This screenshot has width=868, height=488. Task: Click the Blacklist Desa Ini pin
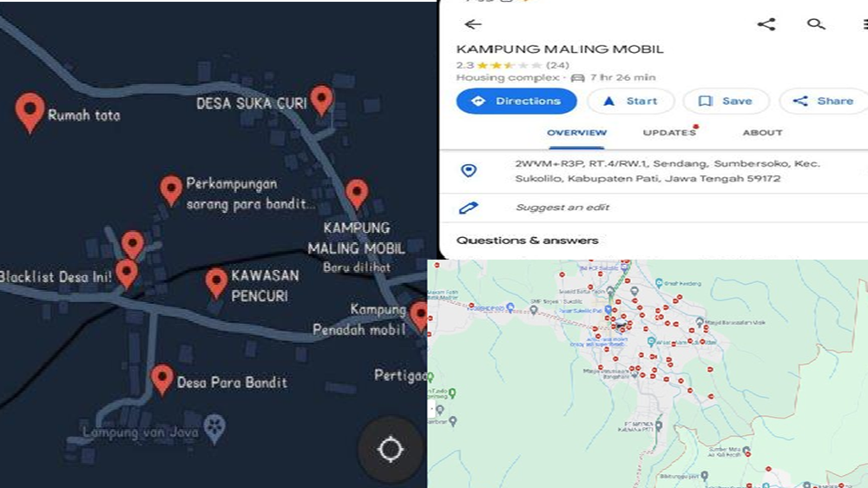coord(127,274)
